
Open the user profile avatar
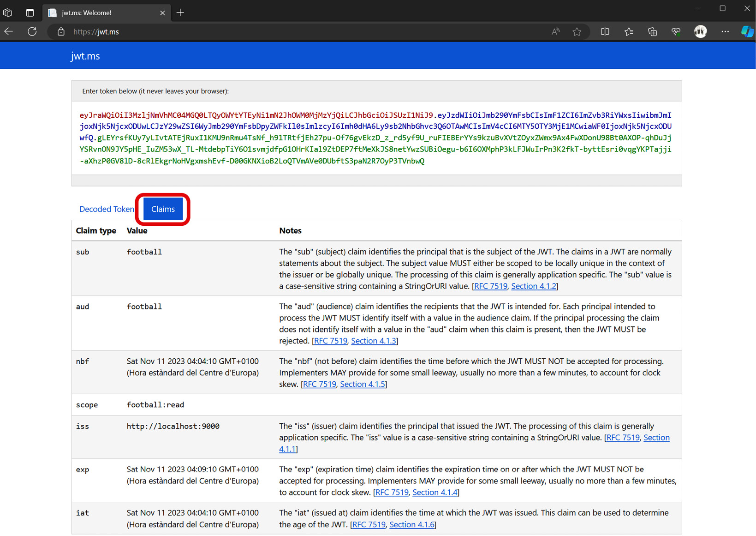(700, 31)
